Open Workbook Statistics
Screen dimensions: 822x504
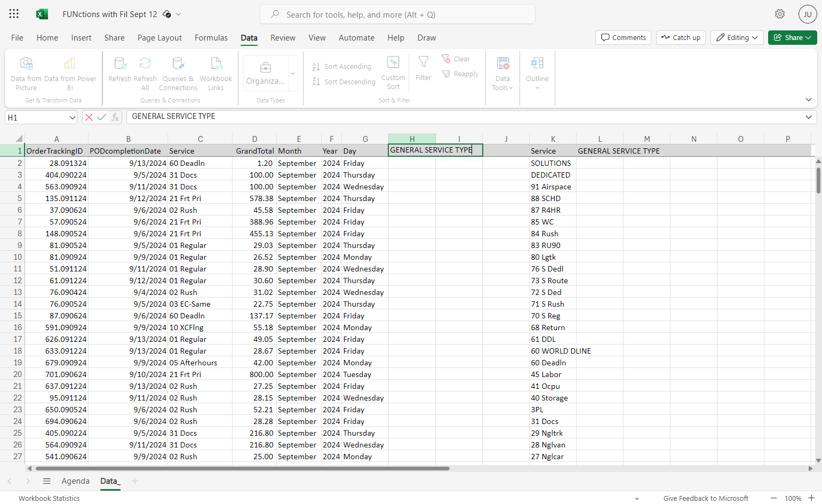(x=49, y=498)
